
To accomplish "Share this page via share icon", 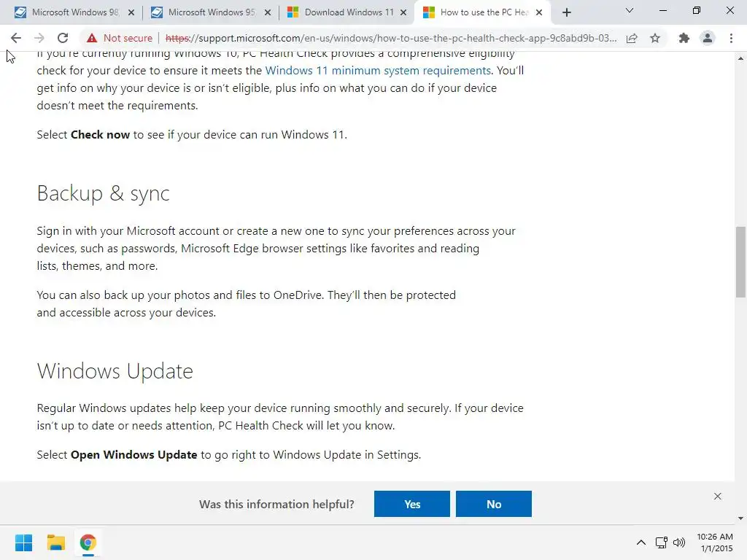I will pos(632,38).
